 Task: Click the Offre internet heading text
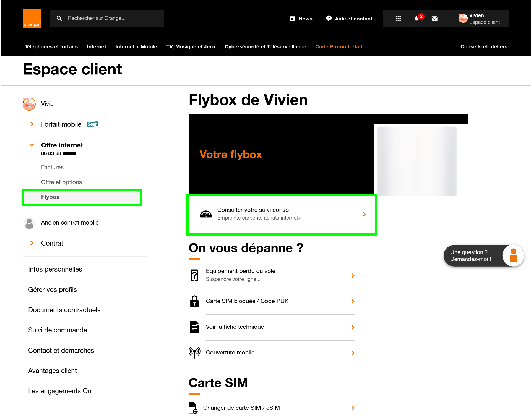pos(62,145)
